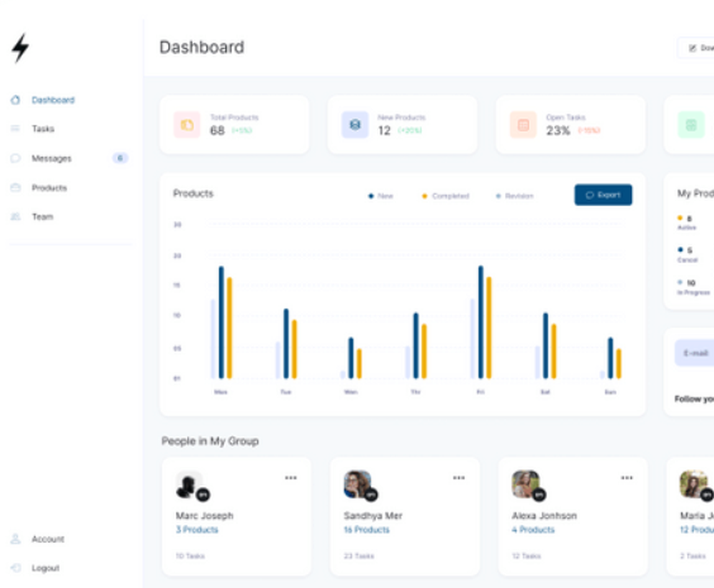This screenshot has height=588, width=714.
Task: Click the badge on Alexa Jonhson's avatar
Action: 540,495
